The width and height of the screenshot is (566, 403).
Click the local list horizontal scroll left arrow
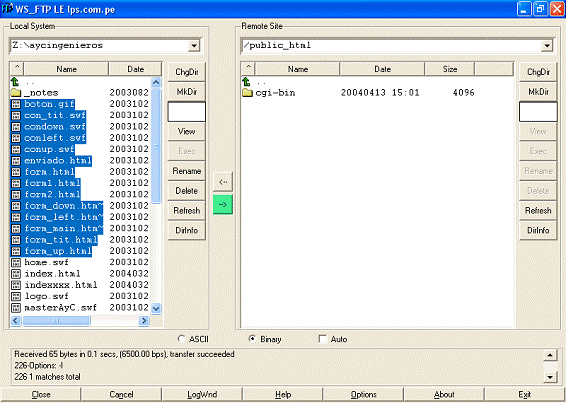(16, 320)
